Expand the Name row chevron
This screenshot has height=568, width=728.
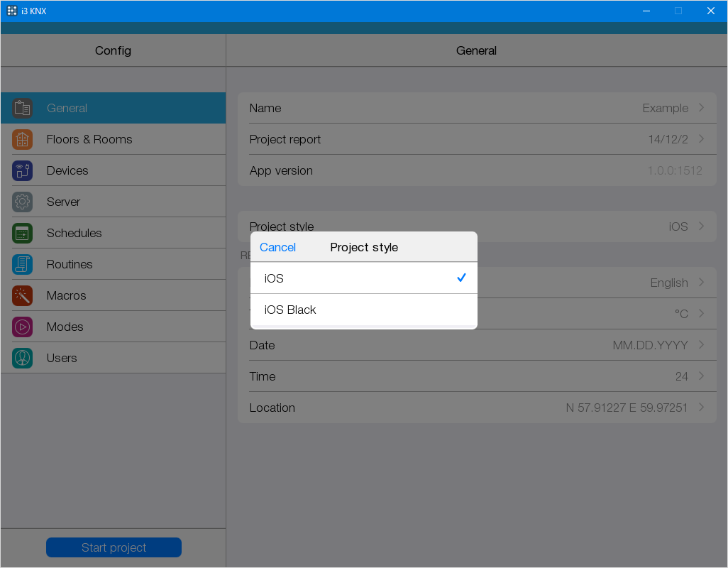(701, 108)
